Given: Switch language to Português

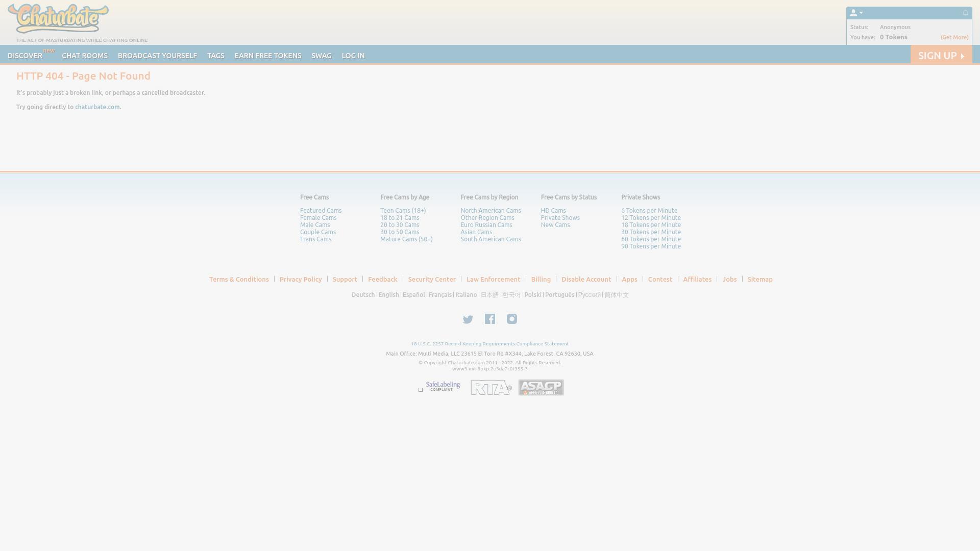Looking at the screenshot, I should coord(560,295).
